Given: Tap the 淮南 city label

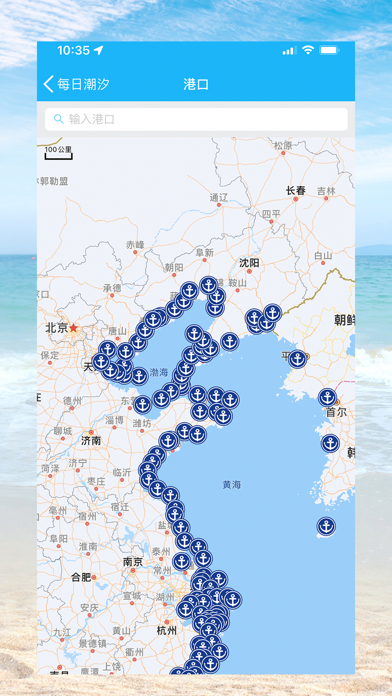Looking at the screenshot, I should [x=87, y=546].
